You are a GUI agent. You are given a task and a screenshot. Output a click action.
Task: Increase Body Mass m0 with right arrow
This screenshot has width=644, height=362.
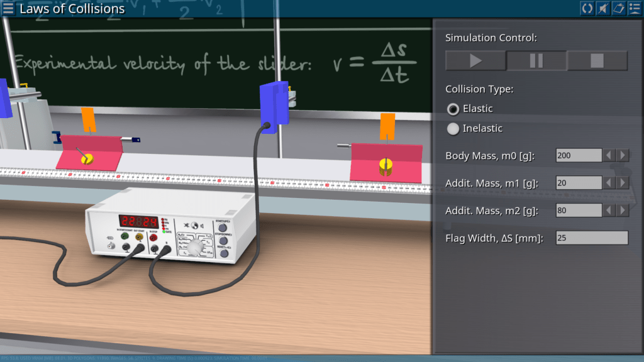tap(623, 155)
